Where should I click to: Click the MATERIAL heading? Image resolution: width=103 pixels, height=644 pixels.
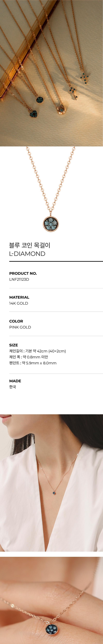(19, 297)
